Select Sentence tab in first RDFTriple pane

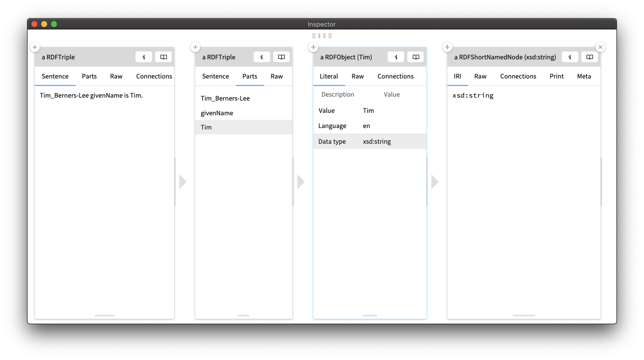[x=55, y=76]
